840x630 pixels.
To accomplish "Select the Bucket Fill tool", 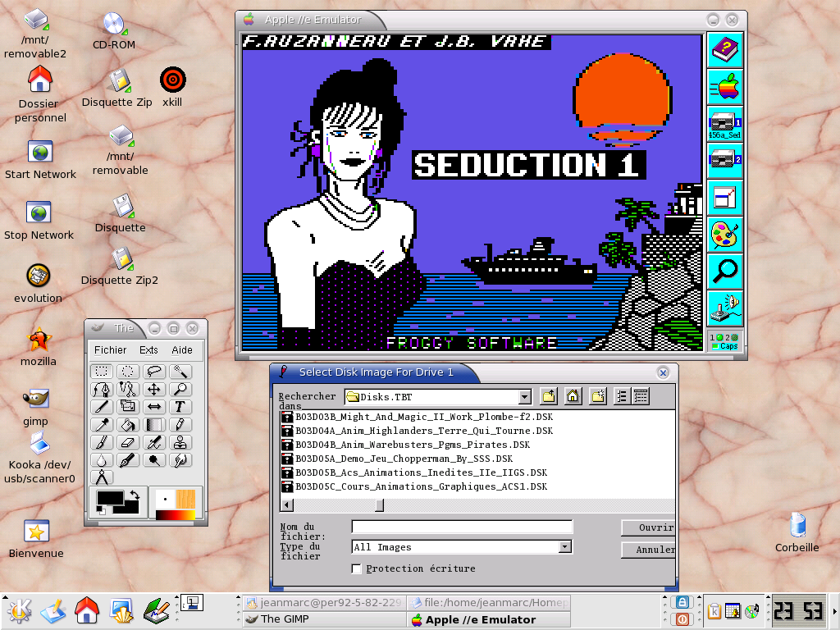I will (x=127, y=424).
